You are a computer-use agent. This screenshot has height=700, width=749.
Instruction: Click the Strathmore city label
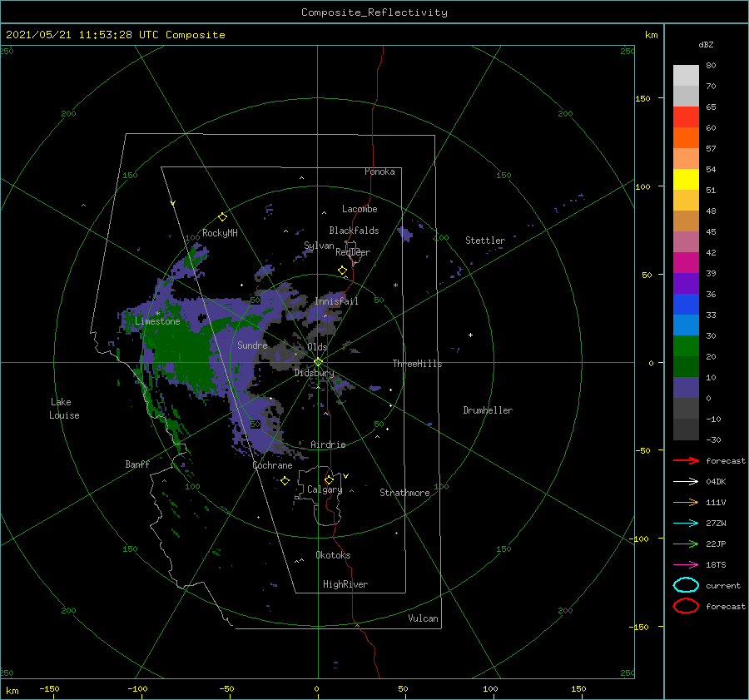tap(404, 493)
